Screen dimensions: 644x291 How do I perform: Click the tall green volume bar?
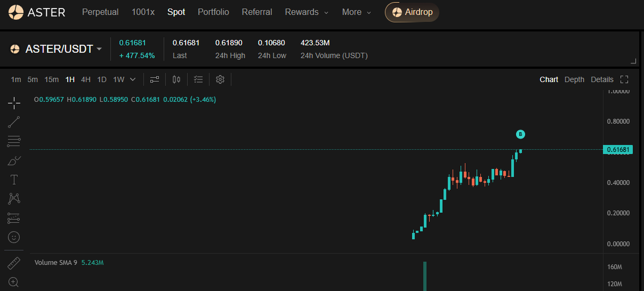tap(425, 276)
